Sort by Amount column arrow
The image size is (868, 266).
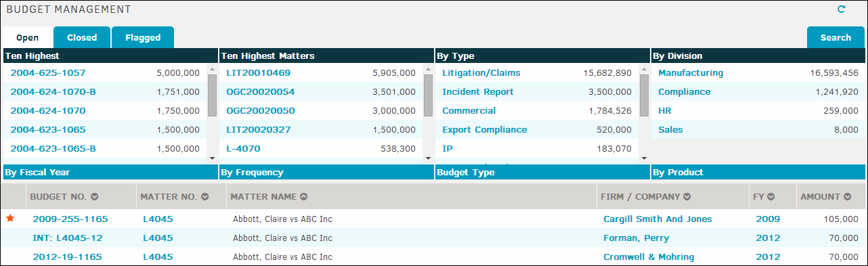pos(848,197)
